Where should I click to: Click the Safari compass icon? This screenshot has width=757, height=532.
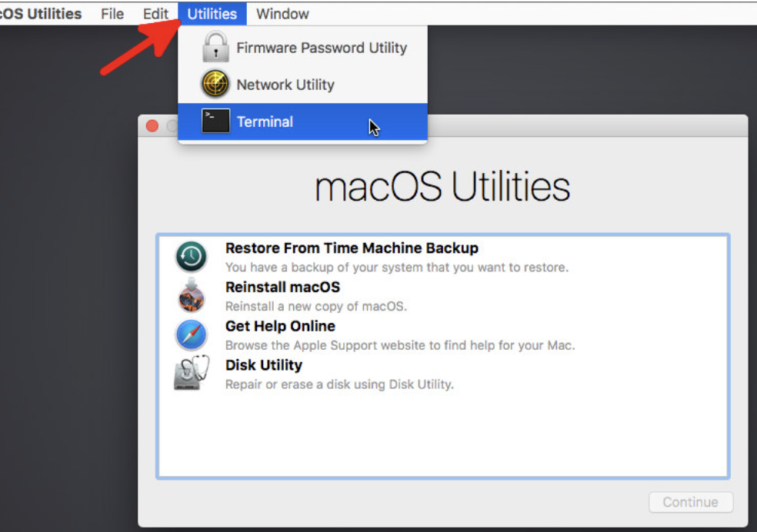[x=192, y=334]
